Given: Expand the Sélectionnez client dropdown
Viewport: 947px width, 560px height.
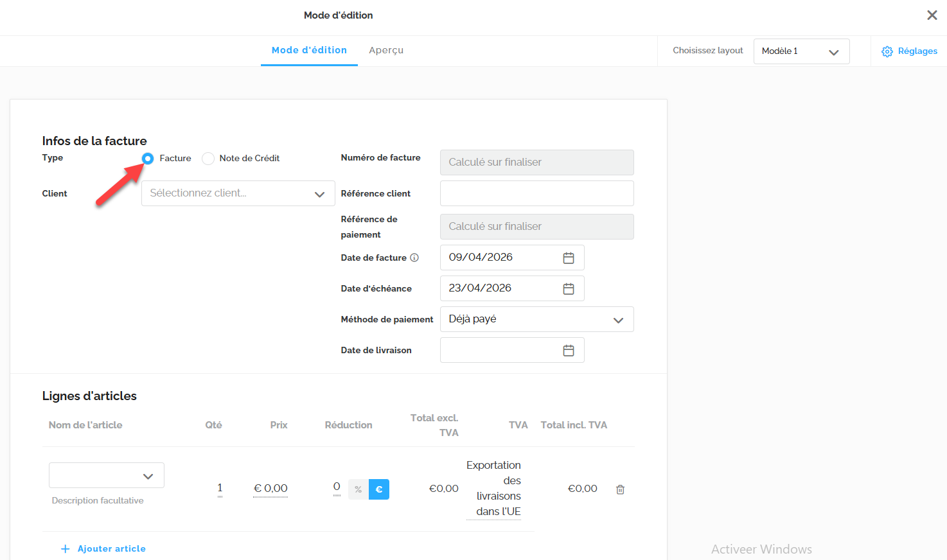Looking at the screenshot, I should click(238, 193).
